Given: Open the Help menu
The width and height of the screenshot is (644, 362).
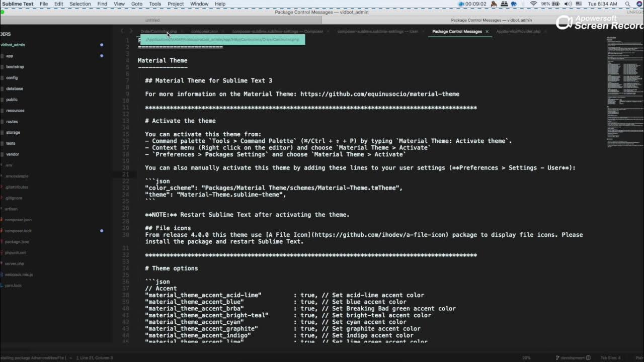Looking at the screenshot, I should pyautogui.click(x=220, y=4).
